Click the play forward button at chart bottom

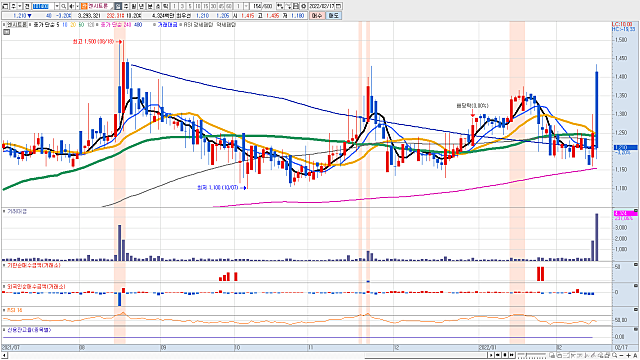tap(491, 355)
